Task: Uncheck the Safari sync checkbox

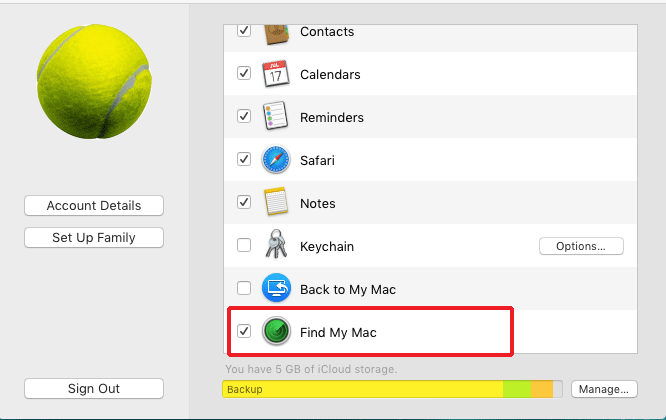Action: point(244,160)
